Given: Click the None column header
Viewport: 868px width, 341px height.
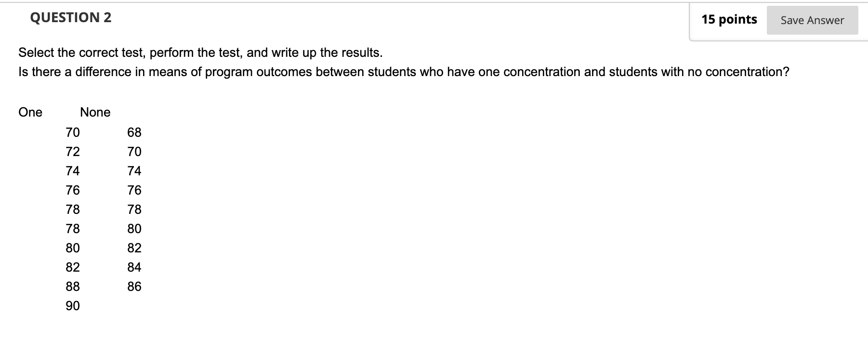Looking at the screenshot, I should [95, 112].
